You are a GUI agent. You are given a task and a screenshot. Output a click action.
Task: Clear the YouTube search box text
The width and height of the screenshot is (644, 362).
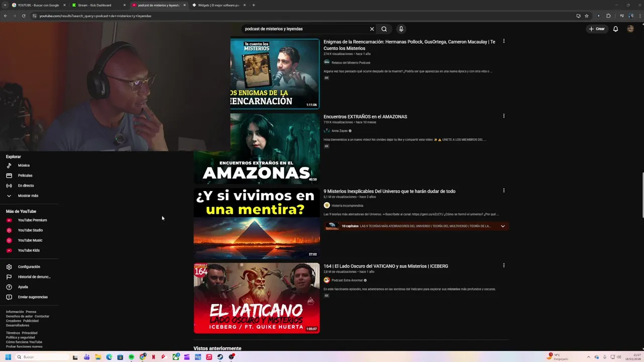[372, 29]
